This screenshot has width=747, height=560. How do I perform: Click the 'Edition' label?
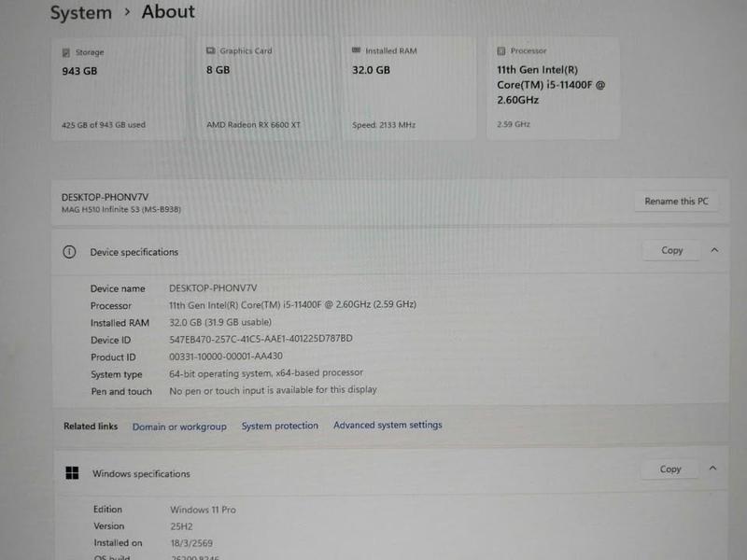point(107,509)
